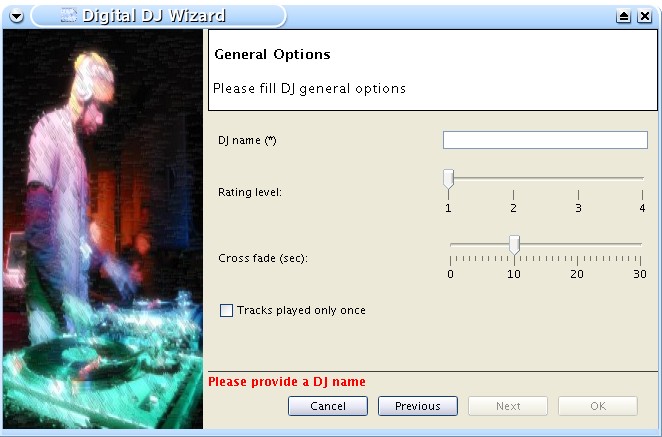Screen dimensions: 662x437
Task: Click the disabled Next button
Action: click(508, 406)
